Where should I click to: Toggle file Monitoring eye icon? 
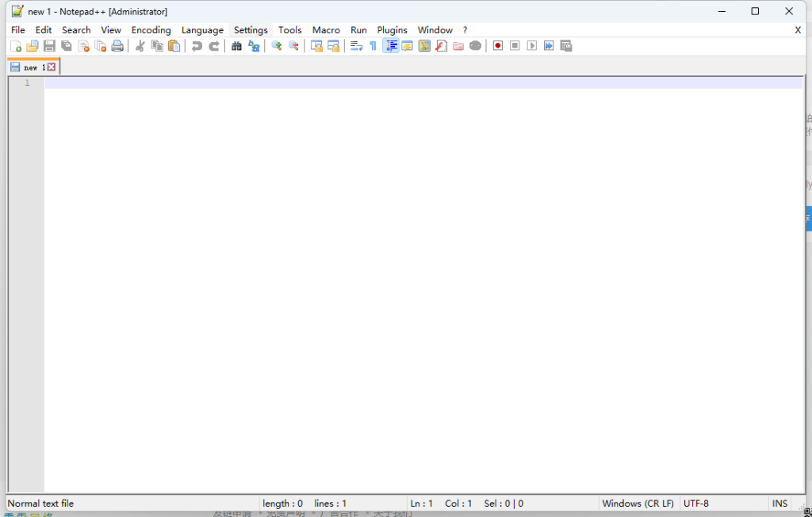476,46
